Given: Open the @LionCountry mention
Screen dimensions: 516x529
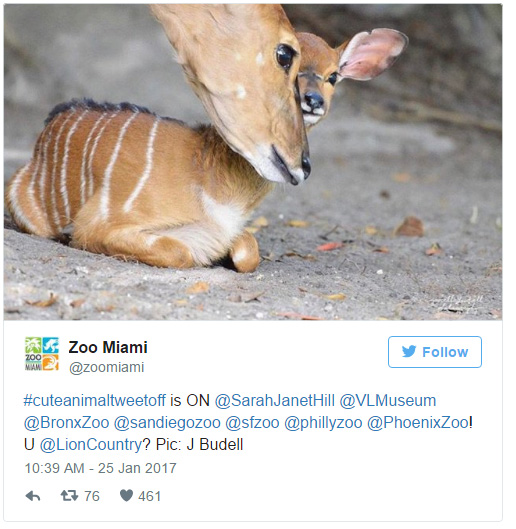Looking at the screenshot, I should pos(91,444).
